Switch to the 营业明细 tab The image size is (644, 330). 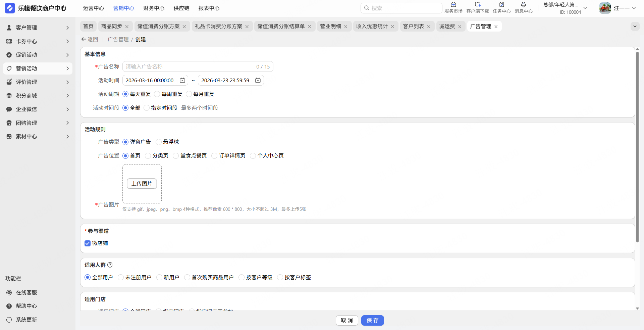click(331, 26)
